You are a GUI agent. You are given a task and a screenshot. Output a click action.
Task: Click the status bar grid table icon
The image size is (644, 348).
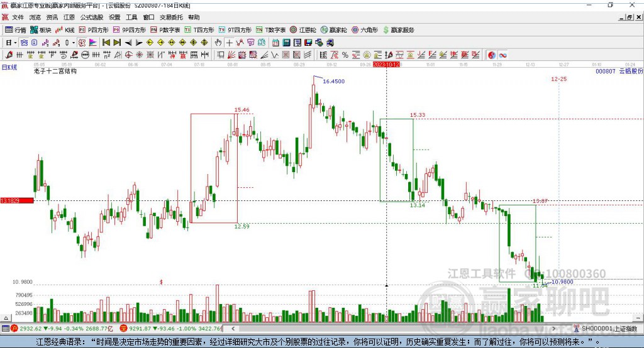coord(5,329)
